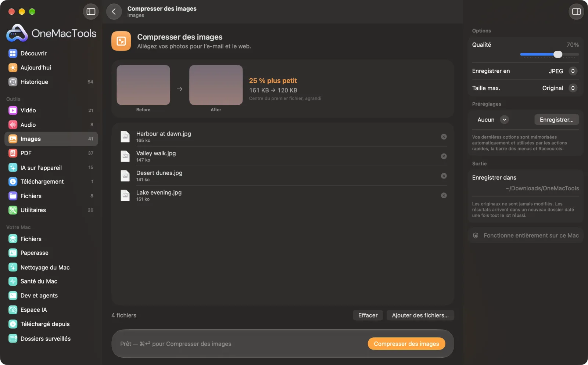This screenshot has width=588, height=365.
Task: Click the Effacer button
Action: pos(368,315)
